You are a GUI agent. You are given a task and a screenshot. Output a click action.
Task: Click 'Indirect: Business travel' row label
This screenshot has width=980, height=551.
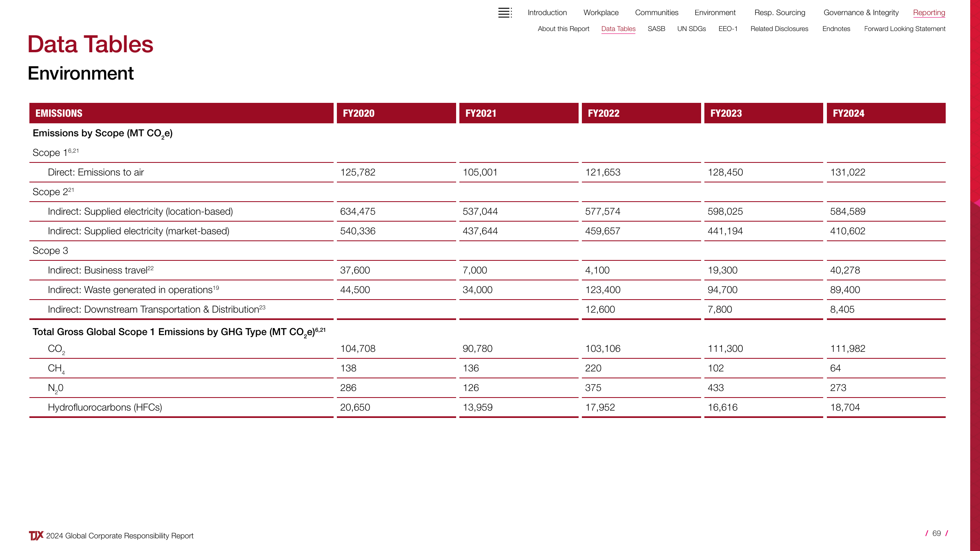pyautogui.click(x=100, y=270)
